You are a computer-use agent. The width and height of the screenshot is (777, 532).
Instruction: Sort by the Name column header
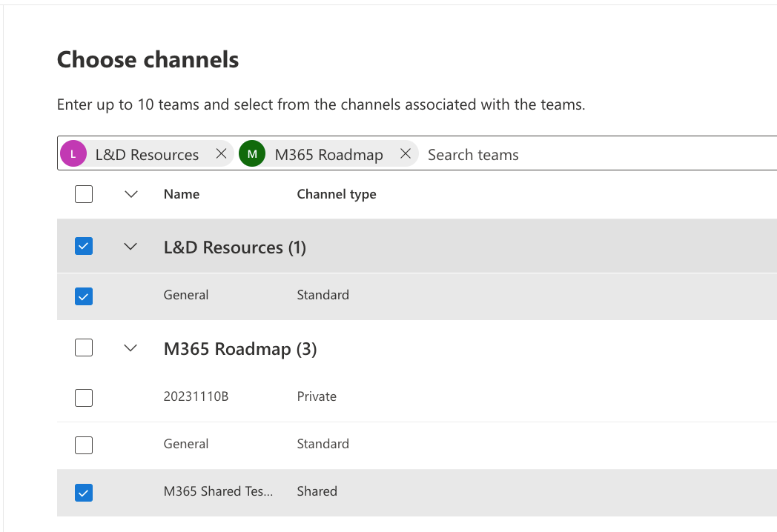[x=182, y=194]
